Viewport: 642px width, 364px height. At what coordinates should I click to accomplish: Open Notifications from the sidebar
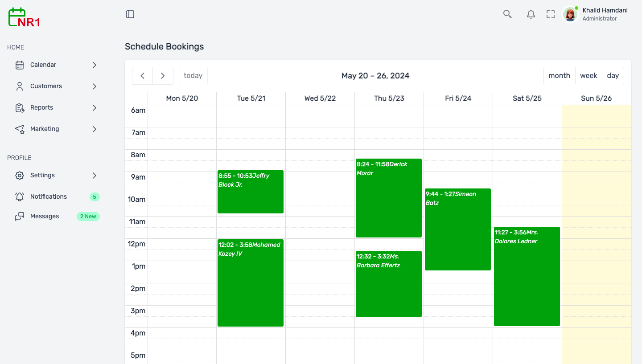pyautogui.click(x=48, y=196)
